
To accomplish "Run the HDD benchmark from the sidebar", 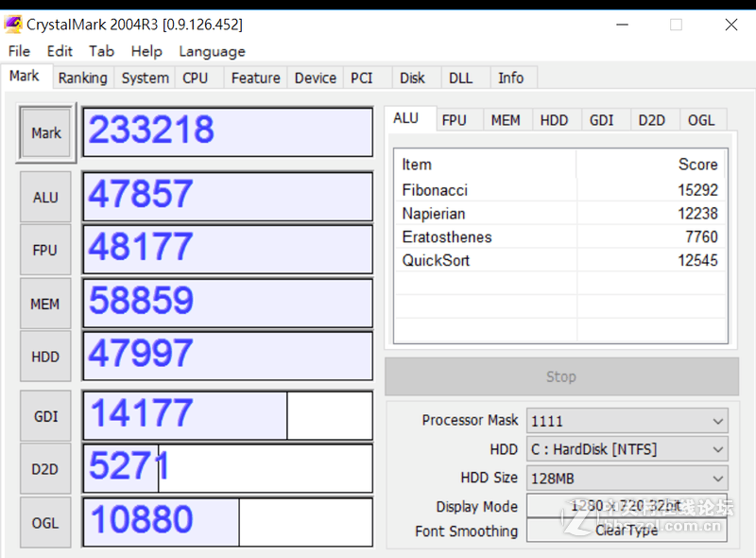I will point(44,356).
